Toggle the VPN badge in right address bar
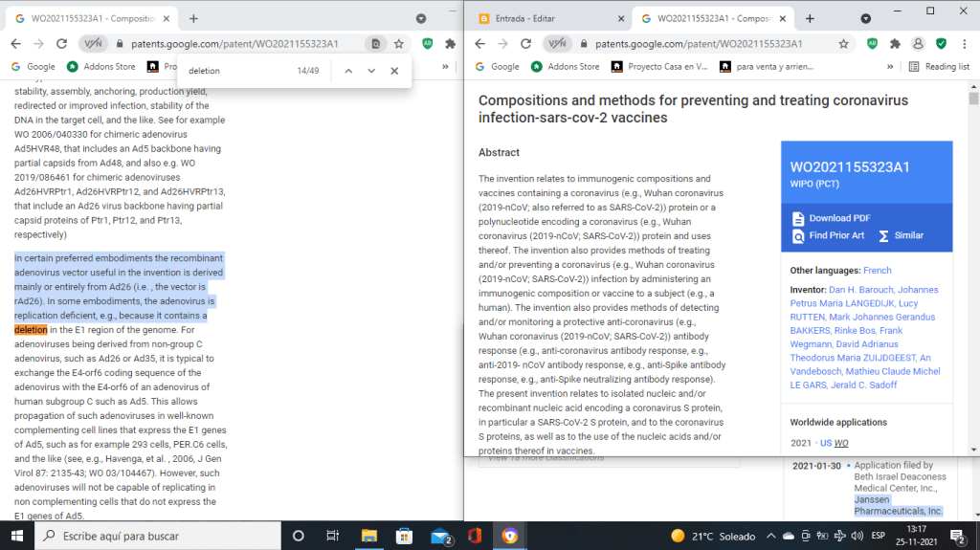The width and height of the screenshot is (980, 550). [x=558, y=43]
